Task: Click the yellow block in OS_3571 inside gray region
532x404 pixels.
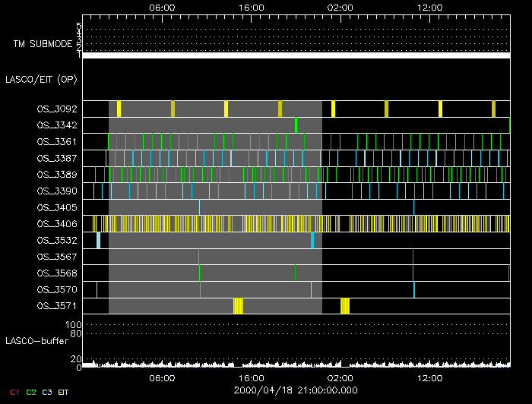Action: tap(238, 305)
